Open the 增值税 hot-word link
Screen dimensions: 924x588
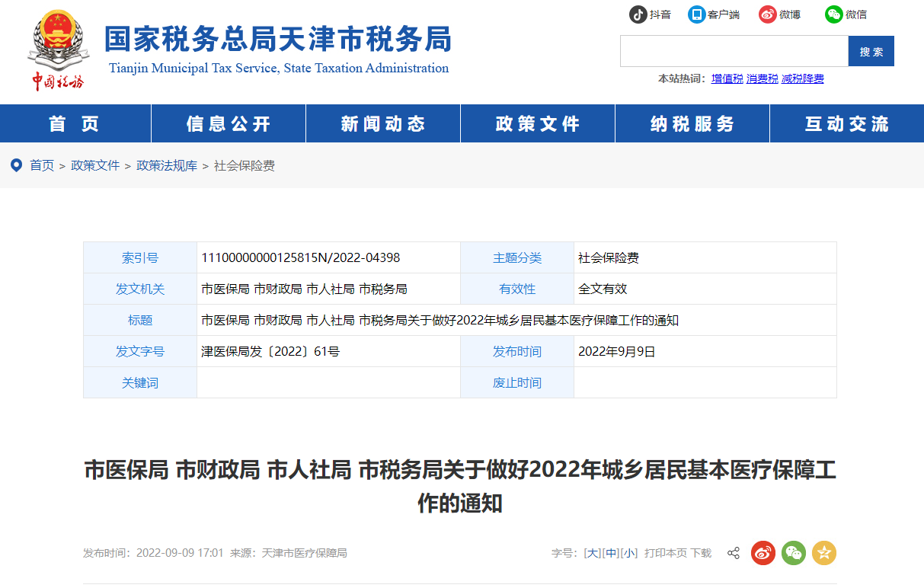coord(727,78)
